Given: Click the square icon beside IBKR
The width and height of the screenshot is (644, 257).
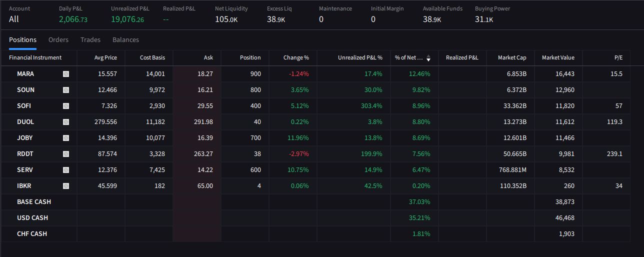Looking at the screenshot, I should [x=66, y=186].
